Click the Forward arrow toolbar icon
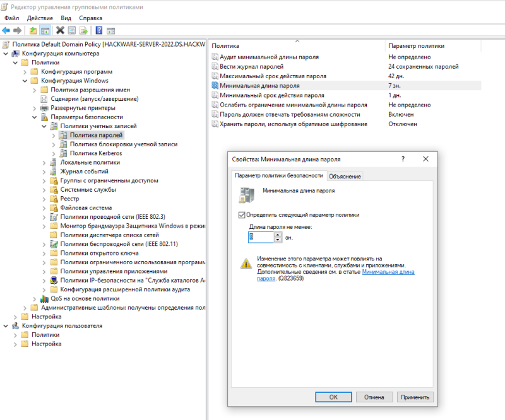Screen dimensions: 505x420 tap(18, 30)
